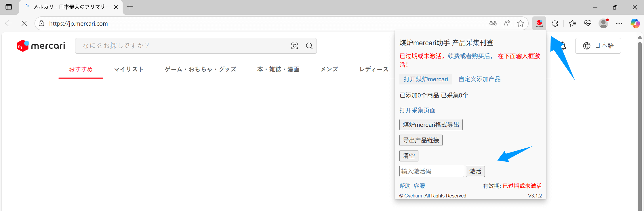Image resolution: width=644 pixels, height=211 pixels.
Task: Open a new browser tab
Action: (130, 7)
